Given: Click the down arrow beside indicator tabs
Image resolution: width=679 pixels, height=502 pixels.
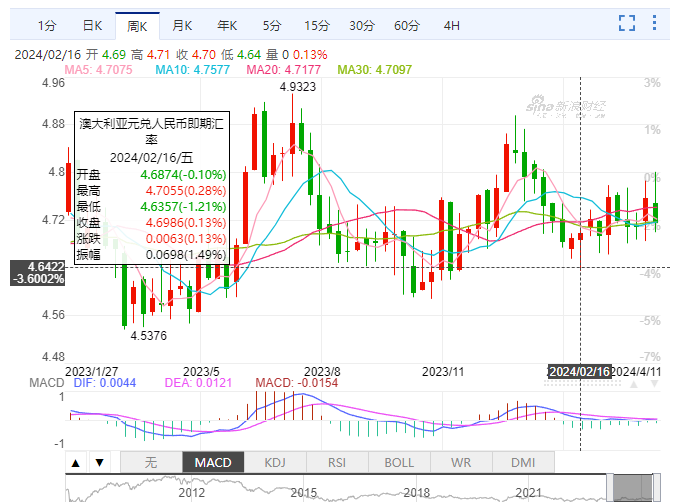Looking at the screenshot, I should tap(99, 462).
